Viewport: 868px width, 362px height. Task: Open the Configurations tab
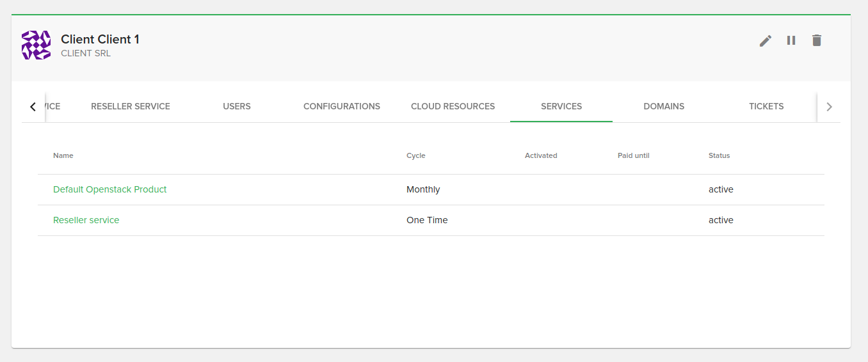(342, 106)
